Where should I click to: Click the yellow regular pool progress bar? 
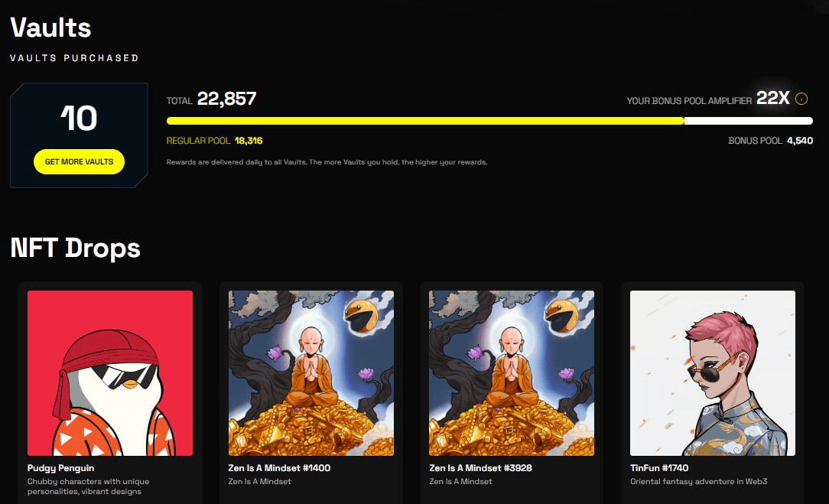click(x=425, y=121)
